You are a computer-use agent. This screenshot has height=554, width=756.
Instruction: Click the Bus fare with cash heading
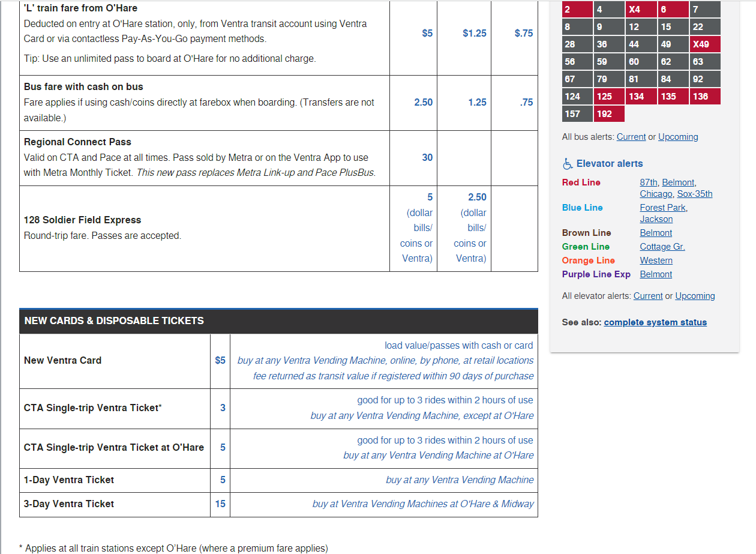[83, 87]
